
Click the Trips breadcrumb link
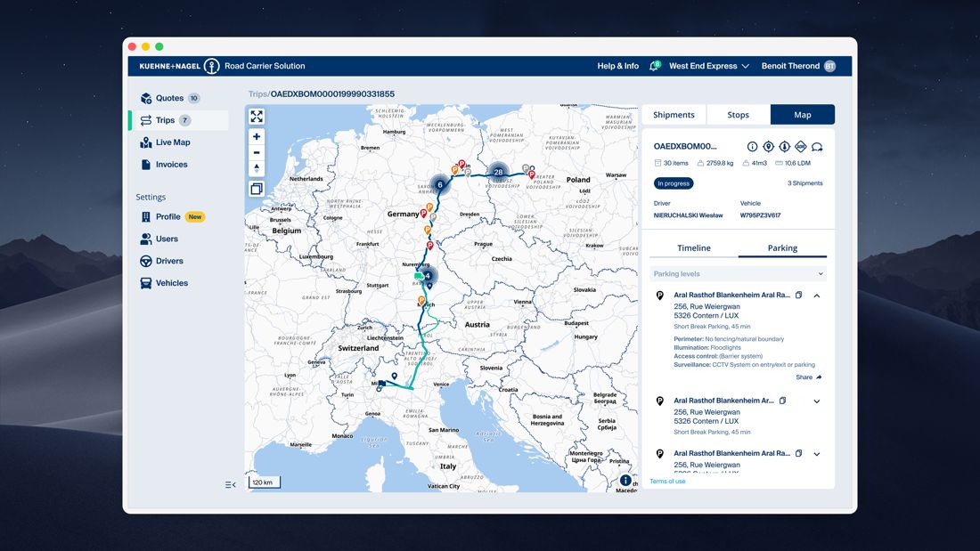257,94
